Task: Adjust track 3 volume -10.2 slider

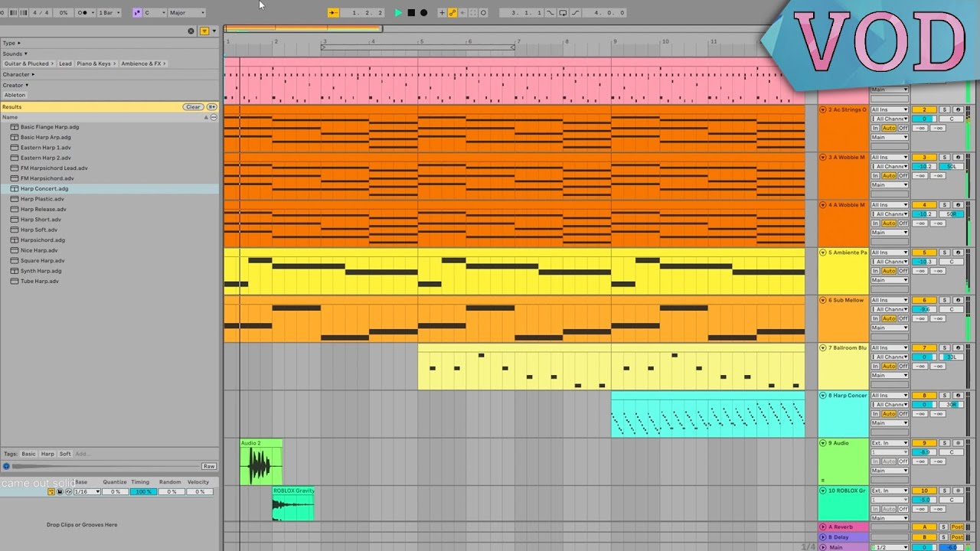Action: 924,167
